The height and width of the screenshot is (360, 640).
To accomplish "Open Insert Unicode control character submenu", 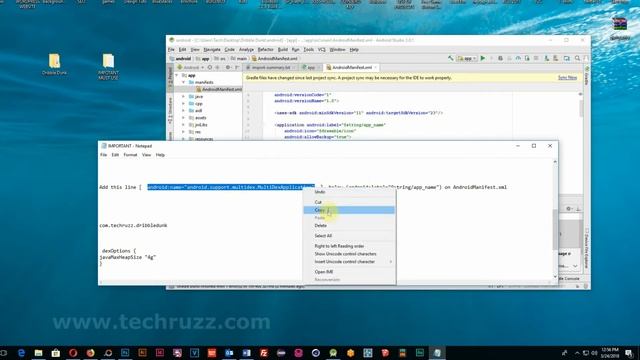I will point(349,262).
